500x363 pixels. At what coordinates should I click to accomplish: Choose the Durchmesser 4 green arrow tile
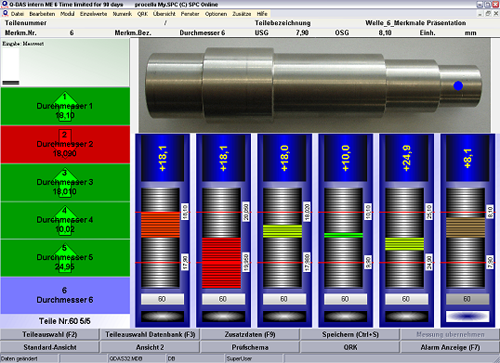[65, 220]
